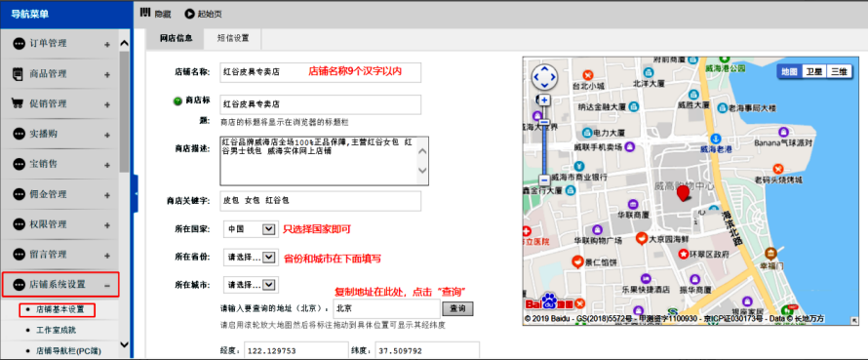The height and width of the screenshot is (360, 868).
Task: Expand the 商品管理 menu plus sign
Action: [x=107, y=74]
